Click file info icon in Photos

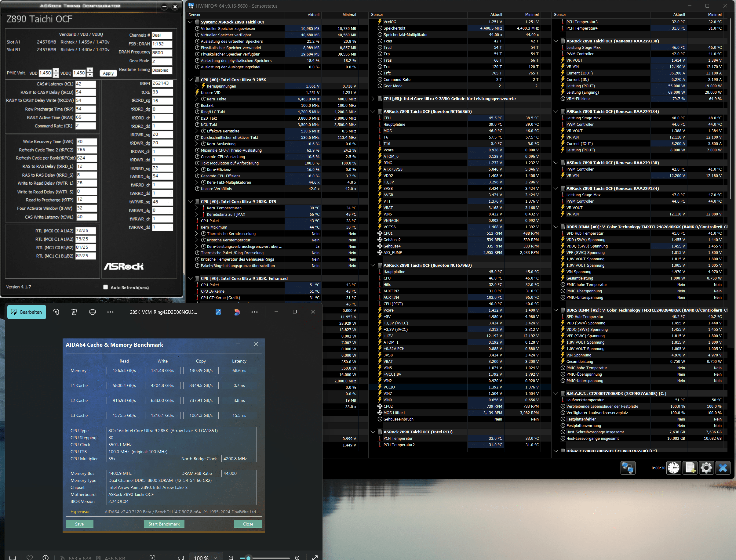pyautogui.click(x=46, y=557)
